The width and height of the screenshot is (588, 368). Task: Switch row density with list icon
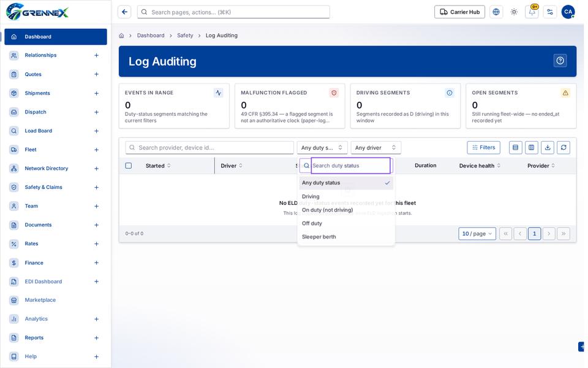[515, 148]
